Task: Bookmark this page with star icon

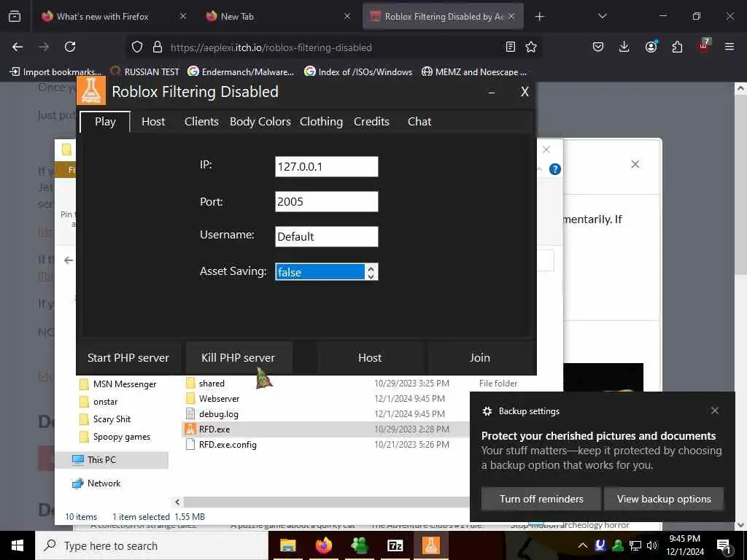Action: click(531, 47)
